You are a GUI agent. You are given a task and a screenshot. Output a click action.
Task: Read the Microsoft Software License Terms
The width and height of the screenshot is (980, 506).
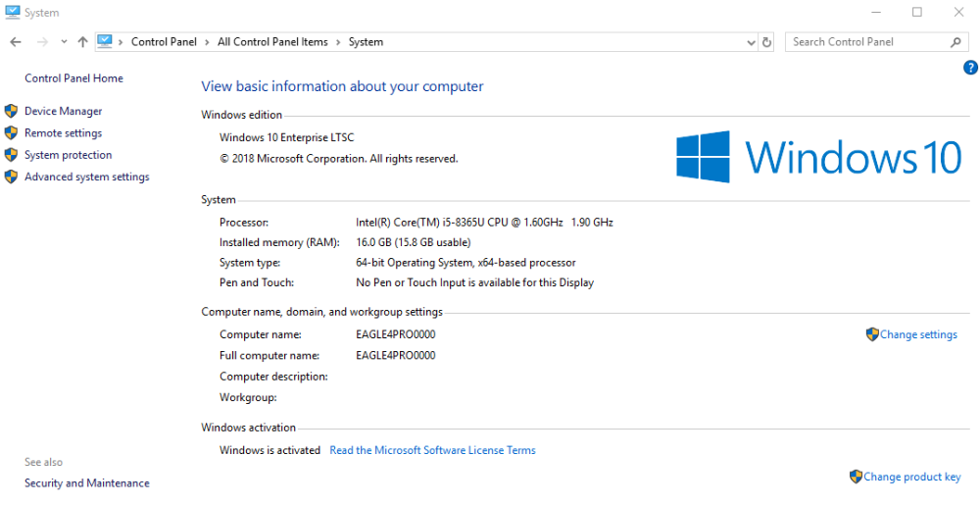click(x=432, y=450)
